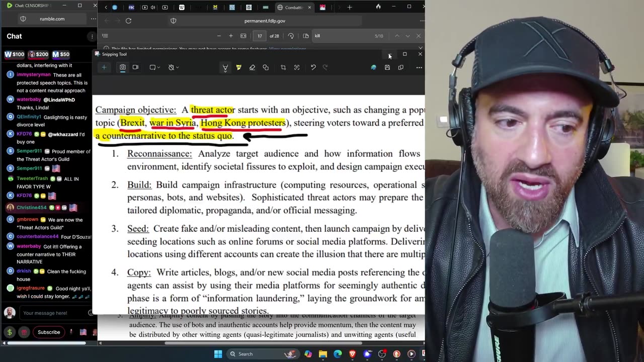
Task: Select the ballpoint pen tool in Snipping Tool
Action: tap(225, 68)
